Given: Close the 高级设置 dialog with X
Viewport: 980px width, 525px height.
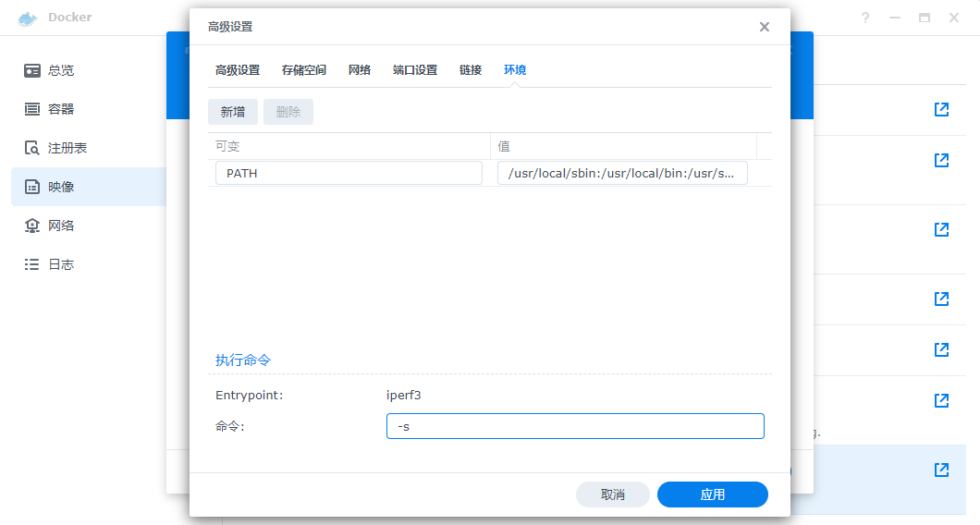Looking at the screenshot, I should tap(765, 27).
